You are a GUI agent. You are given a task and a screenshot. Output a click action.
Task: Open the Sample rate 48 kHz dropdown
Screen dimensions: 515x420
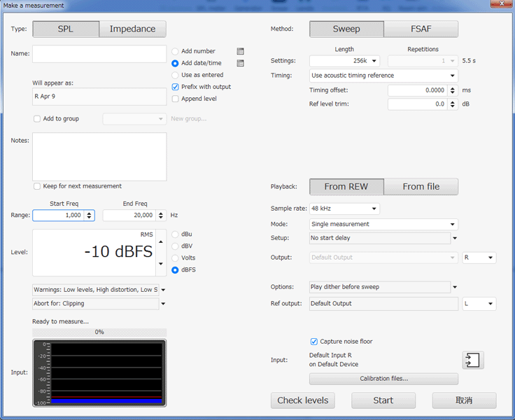pyautogui.click(x=344, y=209)
